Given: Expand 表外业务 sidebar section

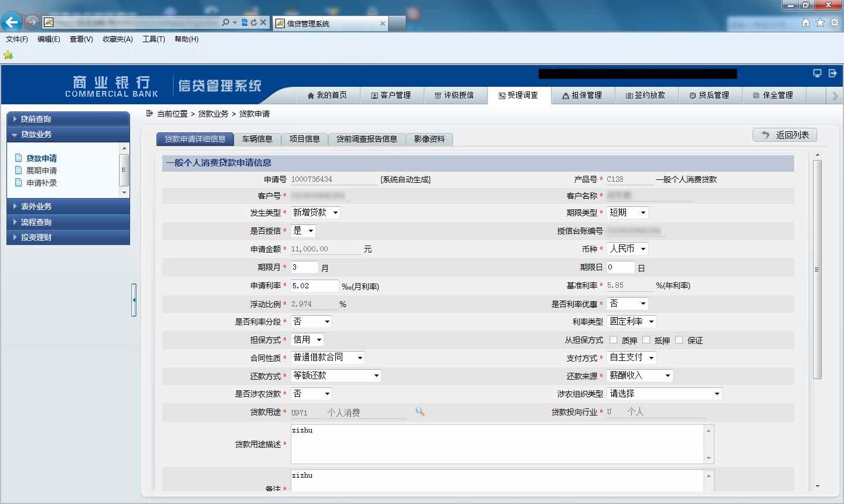Looking at the screenshot, I should tap(68, 206).
